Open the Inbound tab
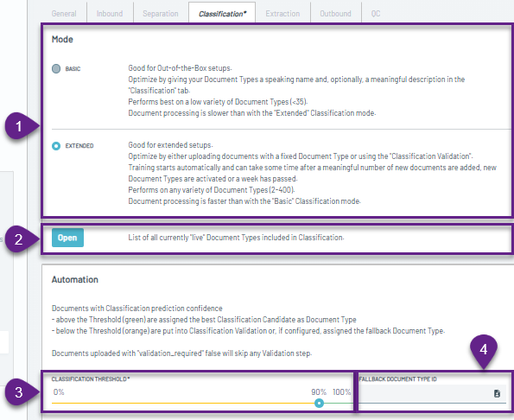514x420 pixels. (x=110, y=14)
